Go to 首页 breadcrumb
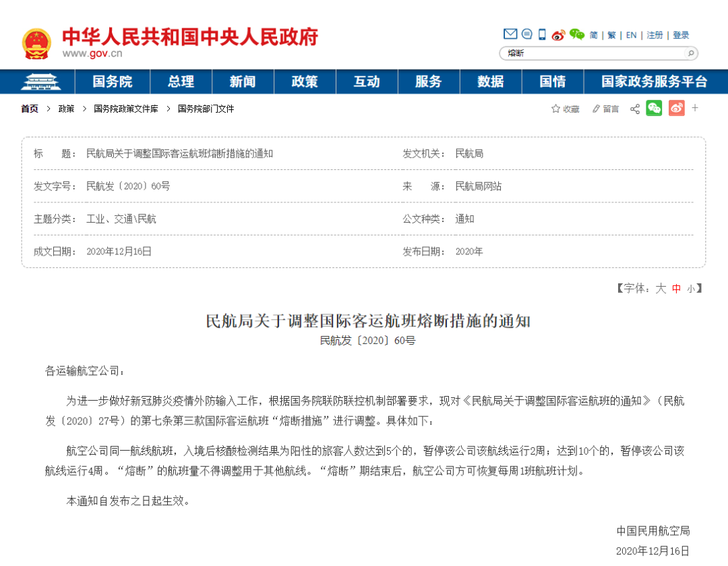This screenshot has width=728, height=566. point(29,109)
